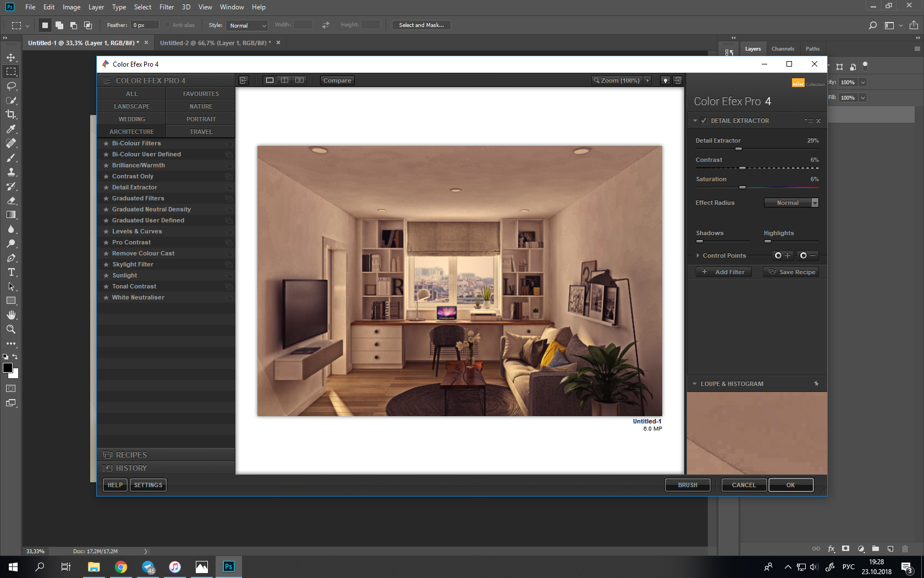Click the Detail Extractor slider handle

739,149
